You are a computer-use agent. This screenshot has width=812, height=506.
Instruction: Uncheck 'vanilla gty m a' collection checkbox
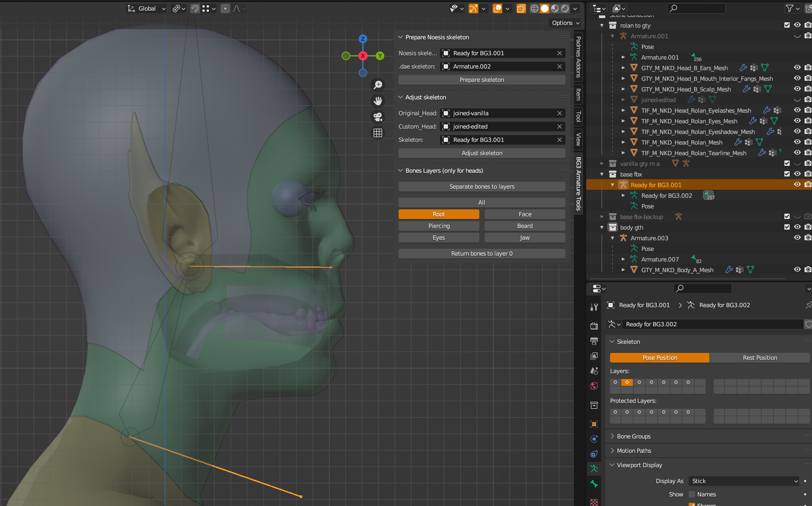[x=787, y=163]
